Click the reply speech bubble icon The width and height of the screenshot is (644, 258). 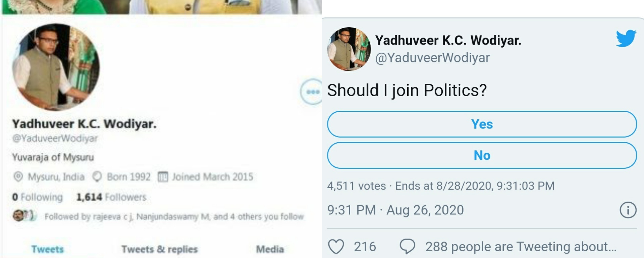click(407, 247)
